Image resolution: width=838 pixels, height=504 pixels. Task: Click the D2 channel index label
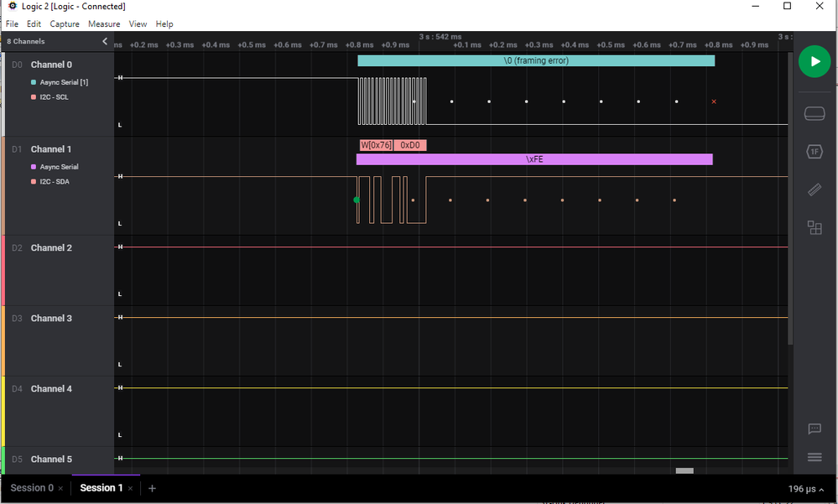click(17, 248)
